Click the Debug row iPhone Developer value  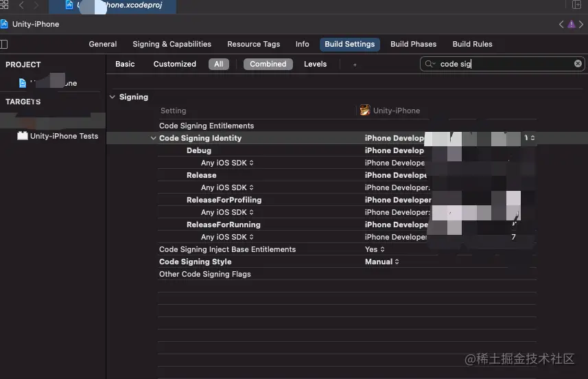pos(394,150)
